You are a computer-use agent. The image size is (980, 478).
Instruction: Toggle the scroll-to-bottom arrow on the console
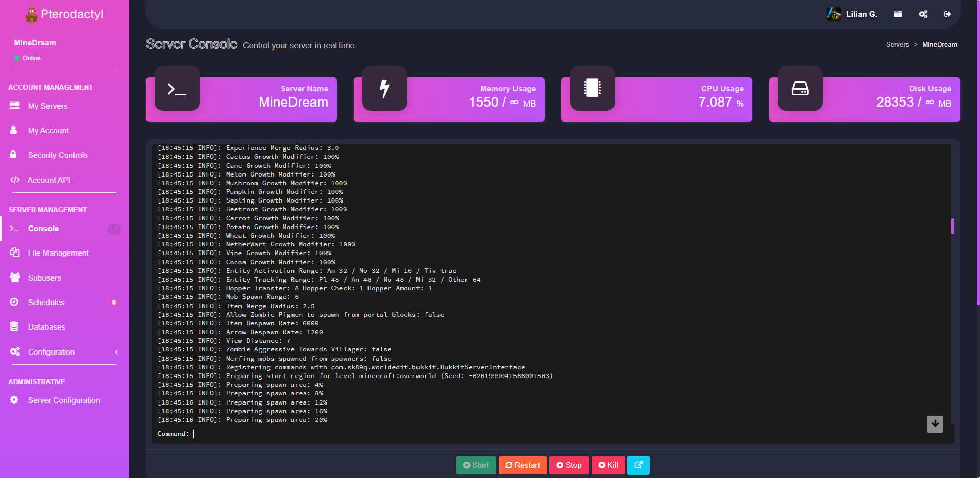(x=935, y=423)
